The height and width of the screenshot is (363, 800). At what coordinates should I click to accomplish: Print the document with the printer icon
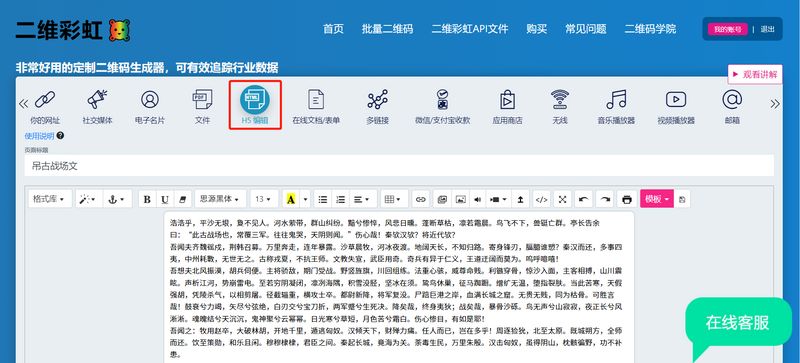pyautogui.click(x=627, y=199)
